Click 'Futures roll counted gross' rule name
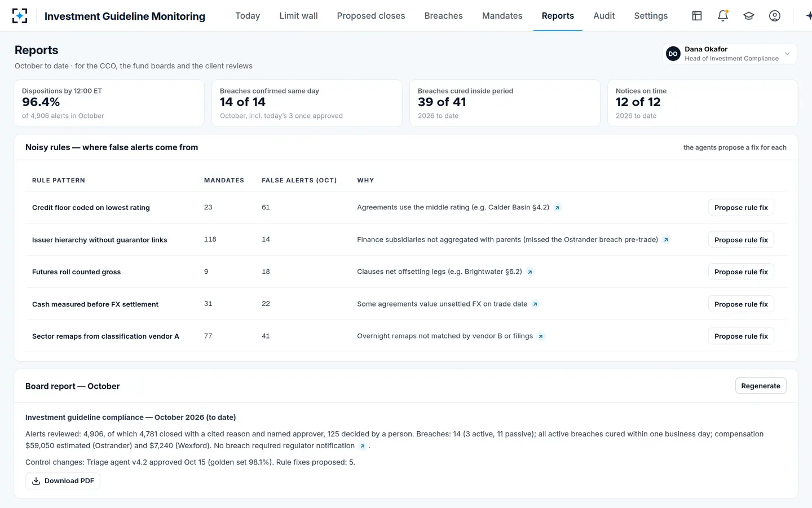Image resolution: width=812 pixels, height=508 pixels. 76,272
